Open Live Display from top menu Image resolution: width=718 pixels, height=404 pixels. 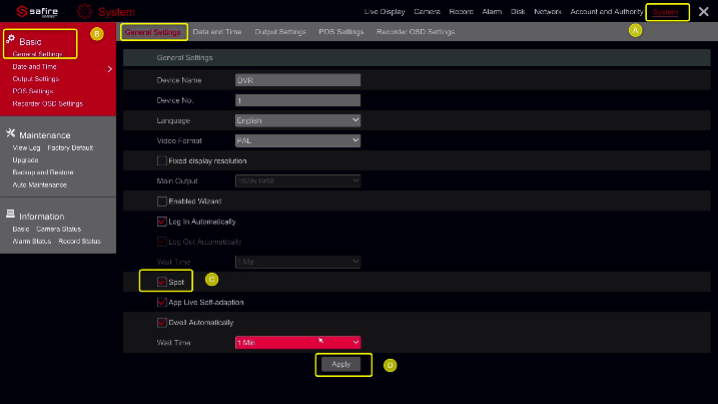385,11
